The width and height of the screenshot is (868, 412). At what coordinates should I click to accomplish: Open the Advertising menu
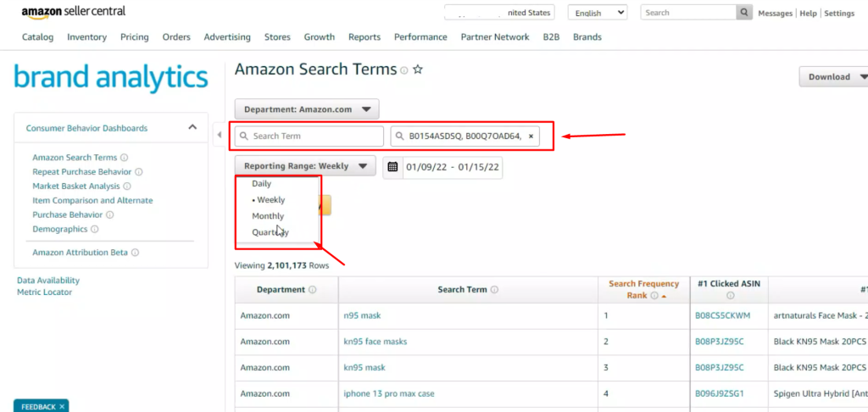[x=227, y=37]
